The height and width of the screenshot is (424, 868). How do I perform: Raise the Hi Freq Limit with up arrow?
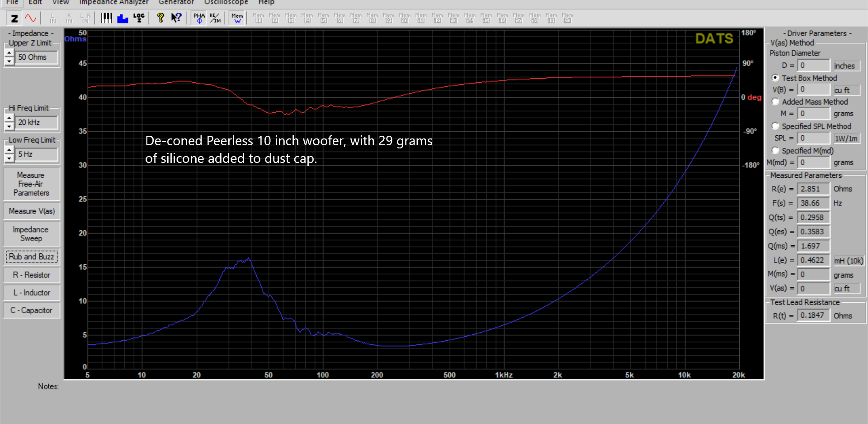[x=9, y=118]
